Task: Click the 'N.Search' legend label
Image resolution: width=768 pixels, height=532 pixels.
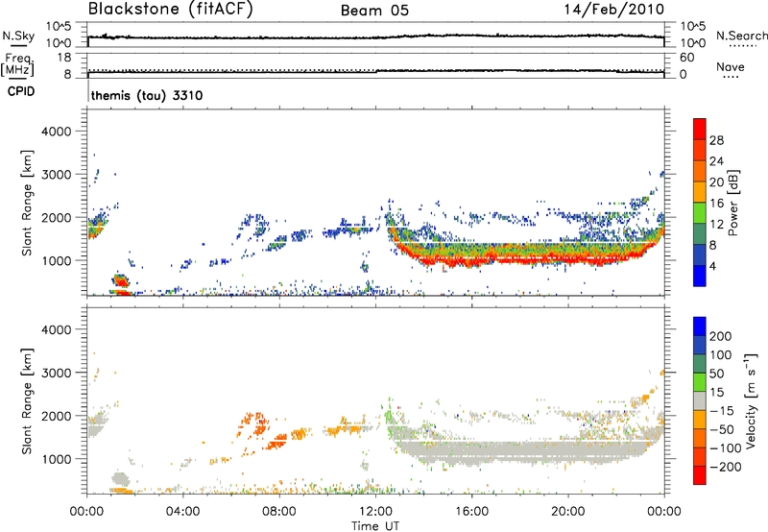Action: 742,36
